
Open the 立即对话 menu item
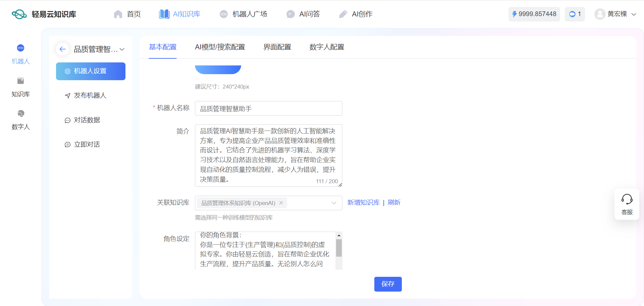[x=91, y=145]
